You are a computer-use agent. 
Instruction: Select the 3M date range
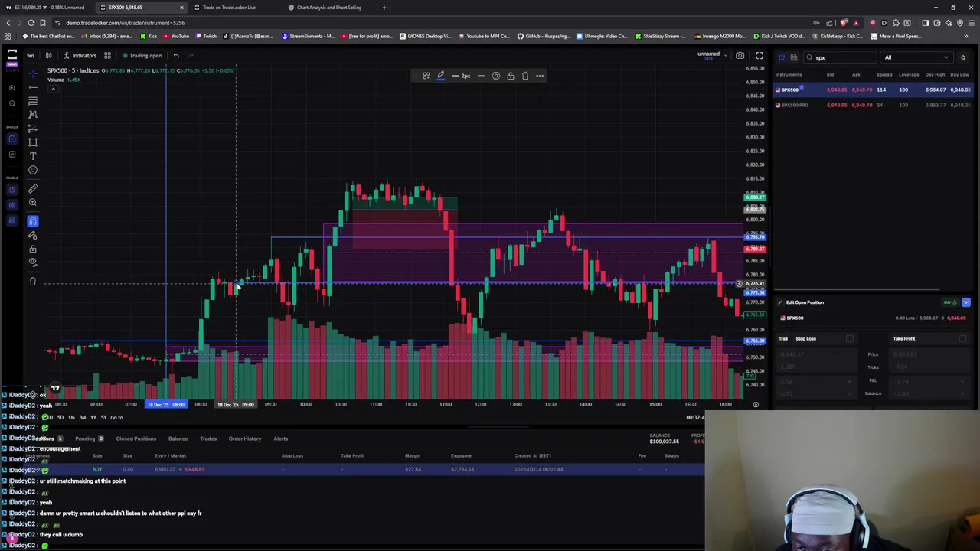(83, 417)
